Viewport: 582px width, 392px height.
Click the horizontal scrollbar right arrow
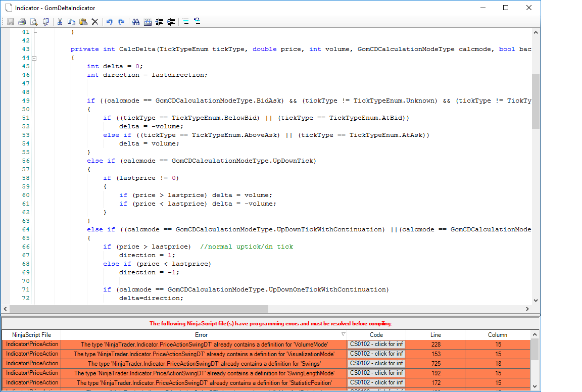pyautogui.click(x=527, y=309)
